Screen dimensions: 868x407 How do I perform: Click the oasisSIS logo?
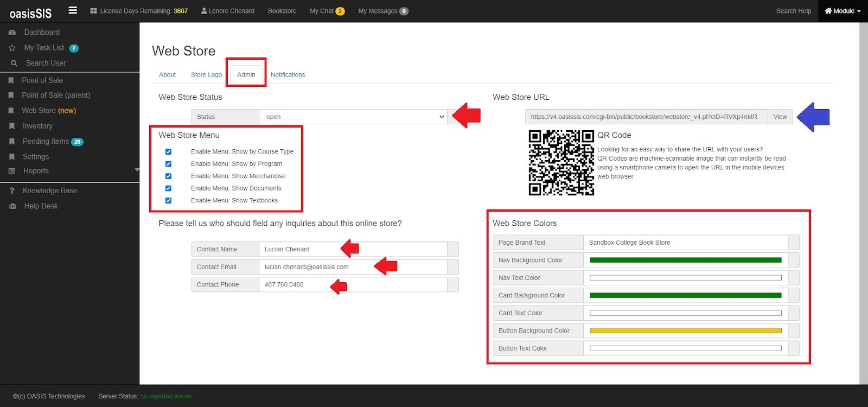(x=30, y=13)
